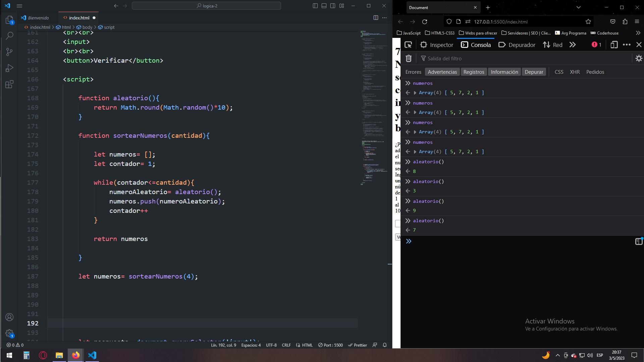This screenshot has height=362, width=644.
Task: Switch to the Advertencias tab in console
Action: 442,72
